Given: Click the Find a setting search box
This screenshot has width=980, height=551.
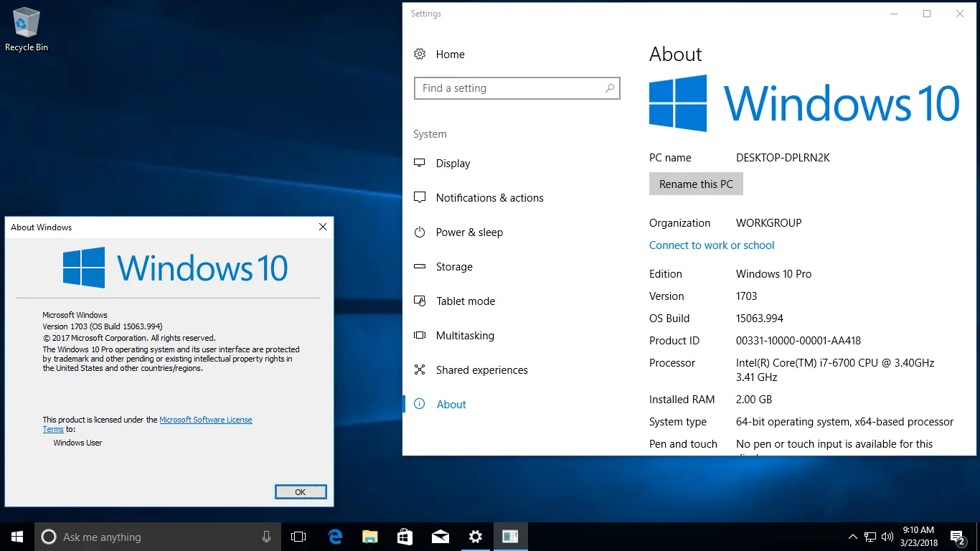Looking at the screenshot, I should (517, 88).
